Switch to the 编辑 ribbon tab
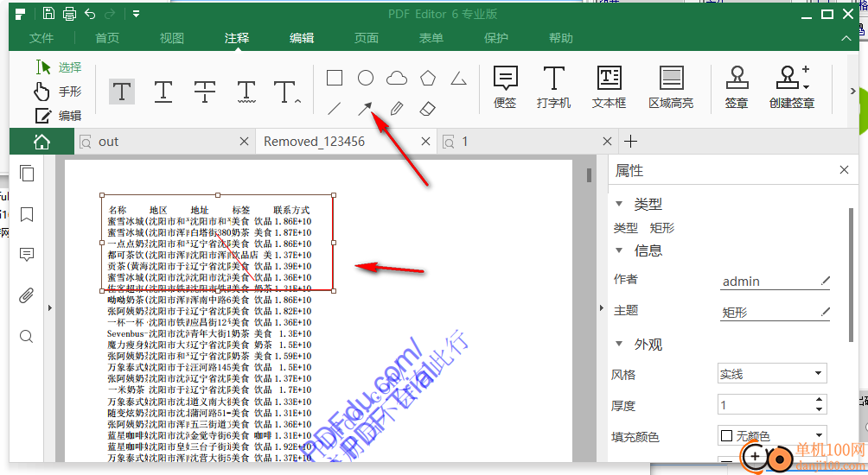 tap(302, 38)
